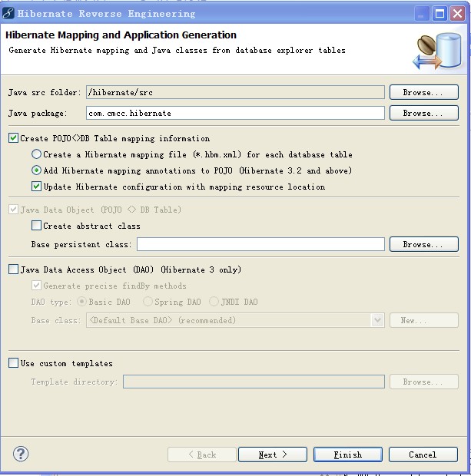Enable Java Data Access Object (DAO) checkbox
The width and height of the screenshot is (471, 476).
13,269
